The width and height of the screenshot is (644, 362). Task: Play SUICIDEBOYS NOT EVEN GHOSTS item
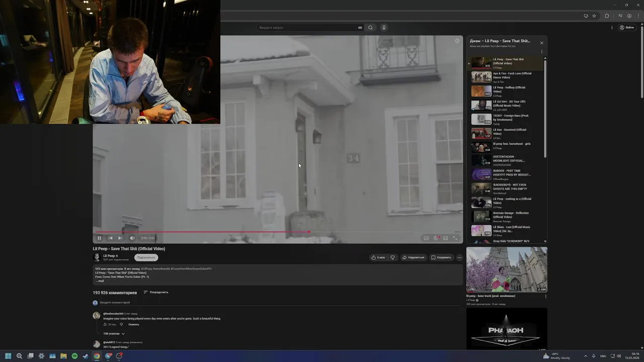507,189
